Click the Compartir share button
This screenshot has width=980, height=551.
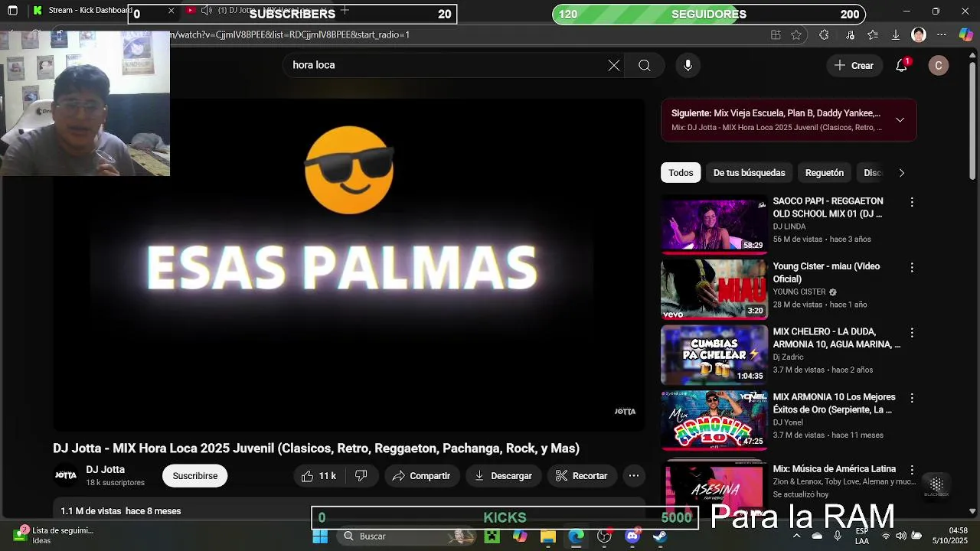421,475
